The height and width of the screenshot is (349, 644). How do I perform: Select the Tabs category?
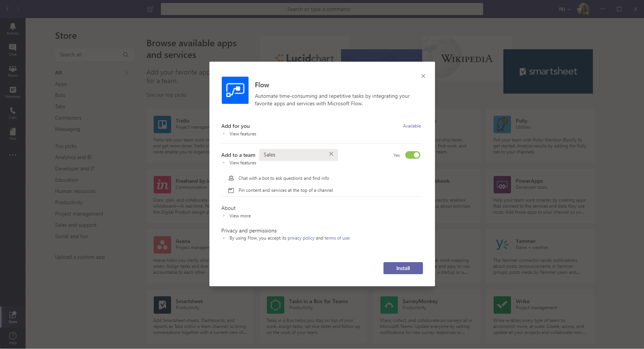point(60,107)
